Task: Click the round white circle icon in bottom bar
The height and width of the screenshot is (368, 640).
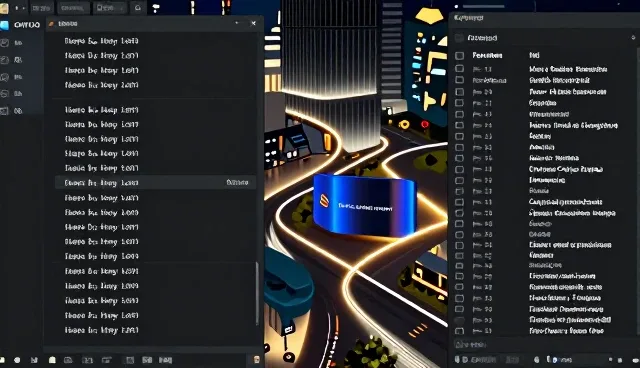Action: (x=17, y=360)
